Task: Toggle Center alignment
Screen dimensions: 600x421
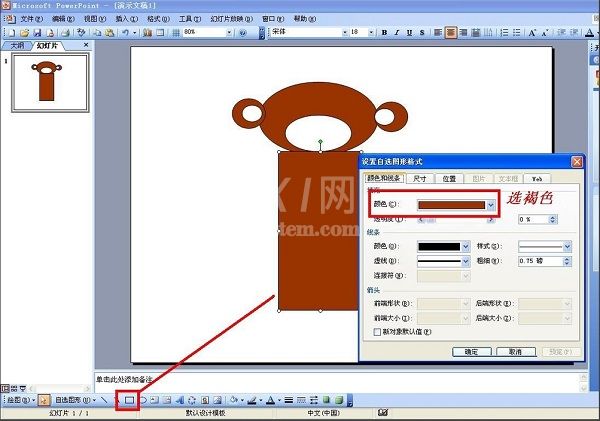Action: (x=451, y=33)
